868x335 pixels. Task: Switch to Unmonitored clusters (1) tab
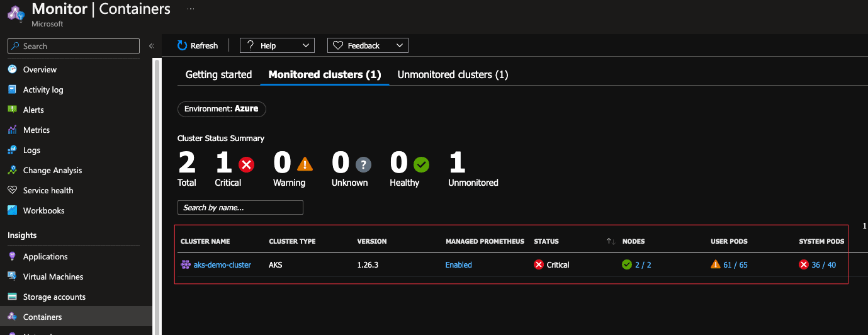point(453,74)
